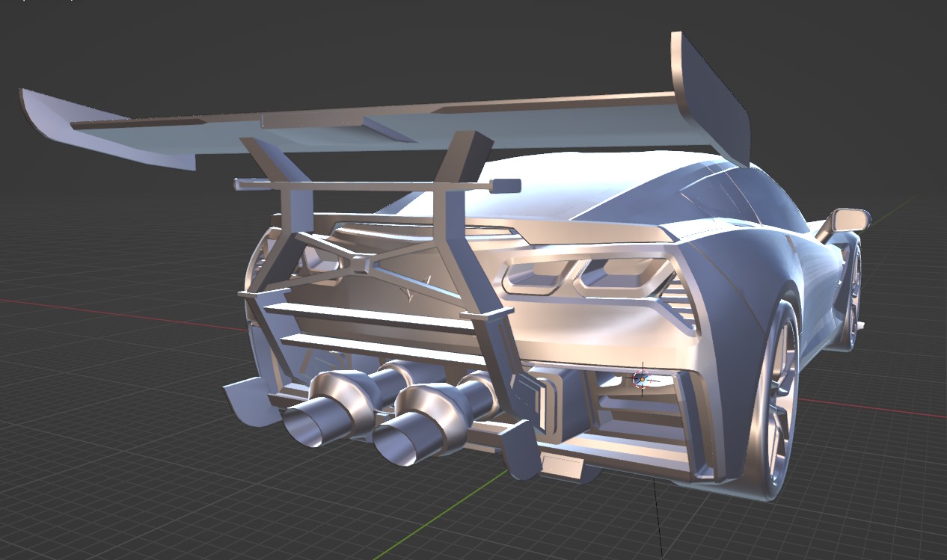
Task: Select the car's side mirror
Action: pyautogui.click(x=850, y=221)
